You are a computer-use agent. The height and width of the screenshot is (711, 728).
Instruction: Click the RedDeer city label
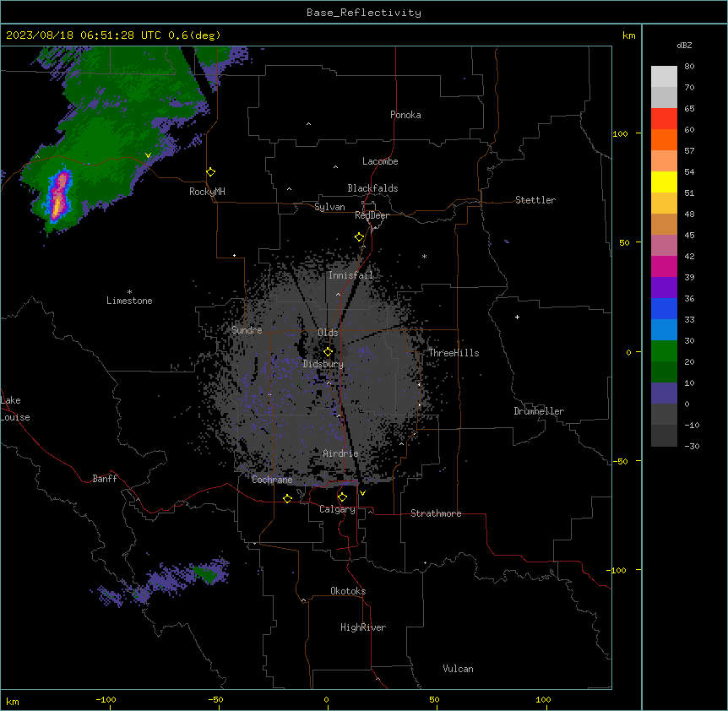coord(372,215)
